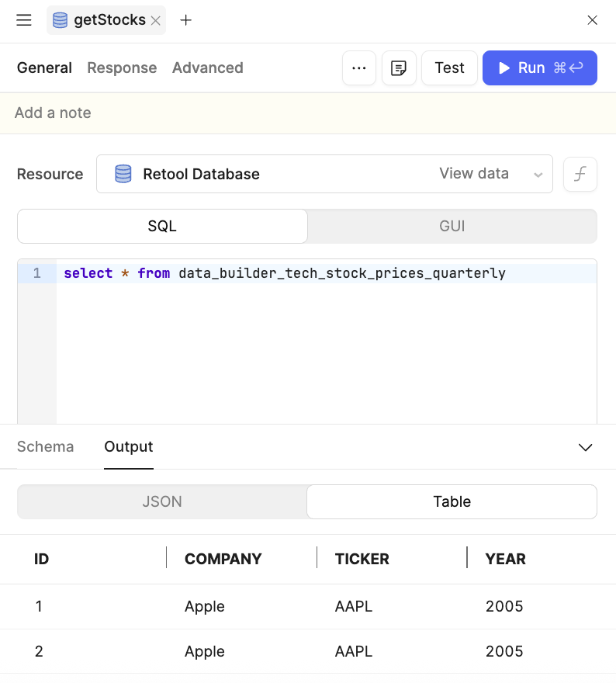Switch to GUI mode

coord(452,226)
